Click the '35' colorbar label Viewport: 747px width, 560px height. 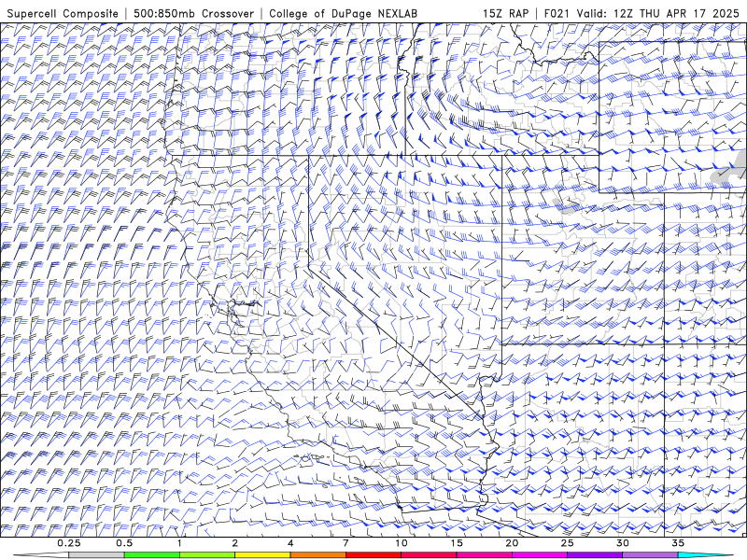click(678, 543)
